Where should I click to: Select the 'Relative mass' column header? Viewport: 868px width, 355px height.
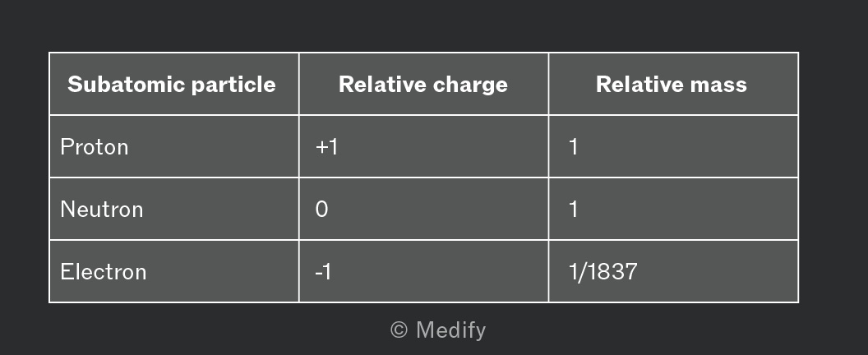[x=672, y=85]
